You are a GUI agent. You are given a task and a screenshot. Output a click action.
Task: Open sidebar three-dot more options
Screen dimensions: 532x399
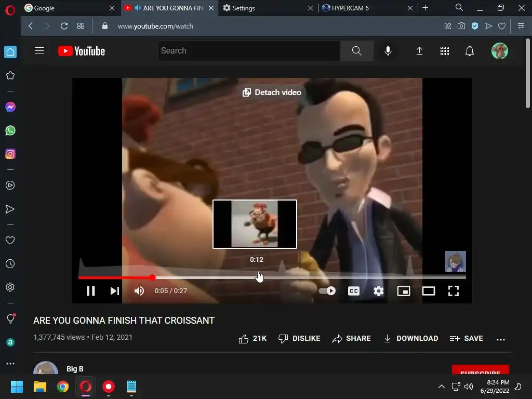tap(10, 364)
